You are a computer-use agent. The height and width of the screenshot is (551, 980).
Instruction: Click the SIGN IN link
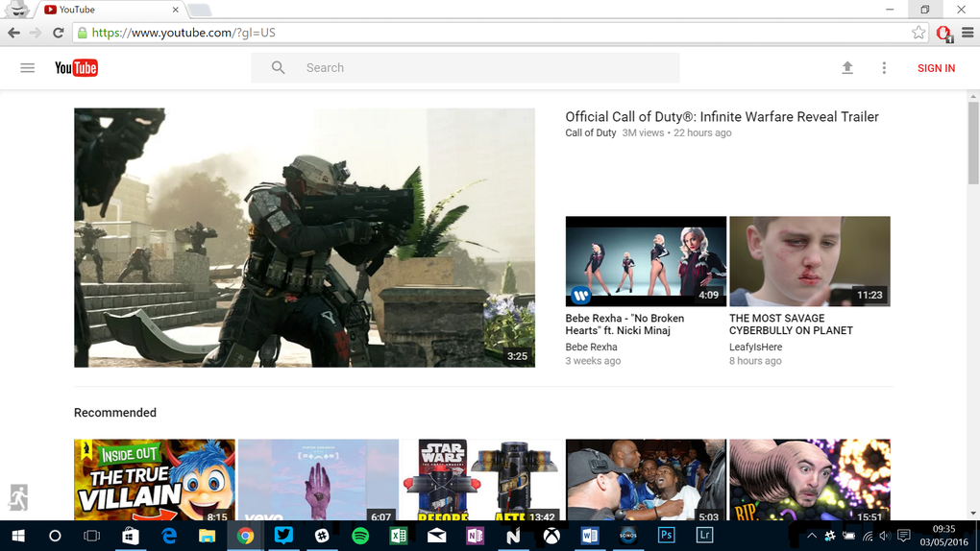(x=936, y=68)
